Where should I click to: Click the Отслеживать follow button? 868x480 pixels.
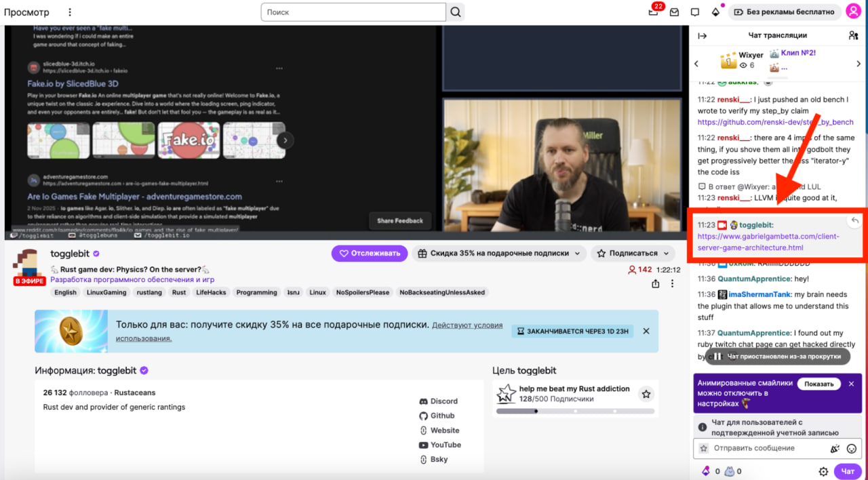[x=369, y=254]
